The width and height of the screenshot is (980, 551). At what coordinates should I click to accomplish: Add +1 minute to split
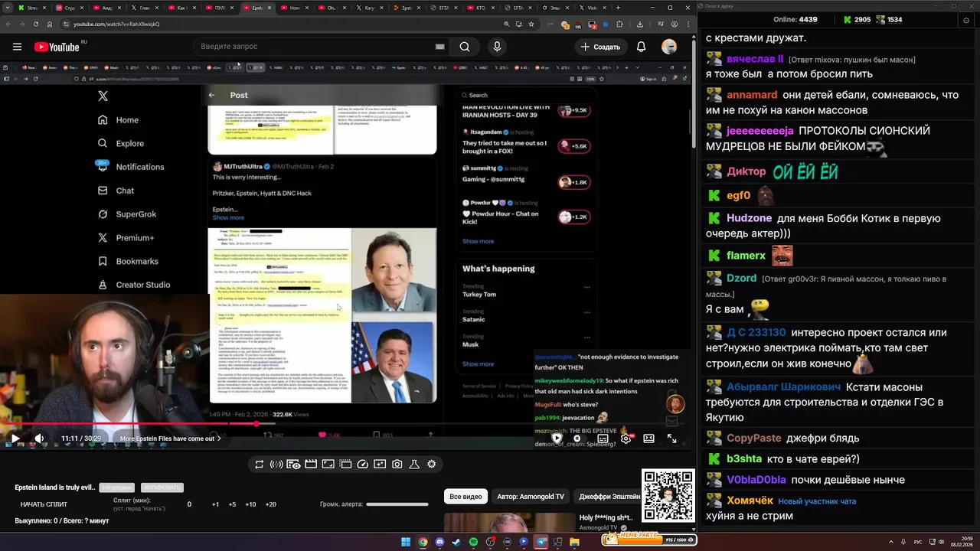click(x=215, y=504)
